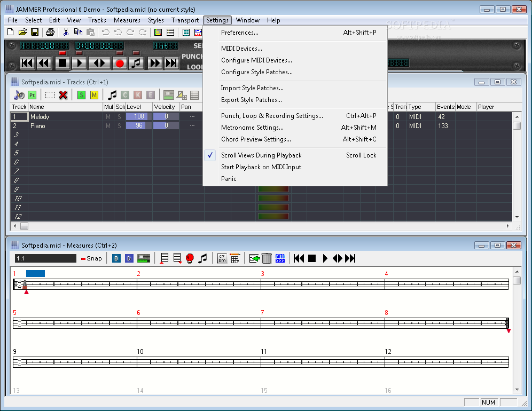The width and height of the screenshot is (532, 411).
Task: Click Panic in Settings menu
Action: coord(295,179)
